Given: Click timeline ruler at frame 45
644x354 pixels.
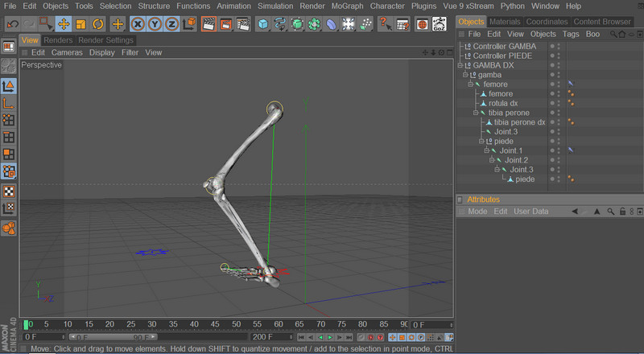Looking at the screenshot, I should 215,324.
